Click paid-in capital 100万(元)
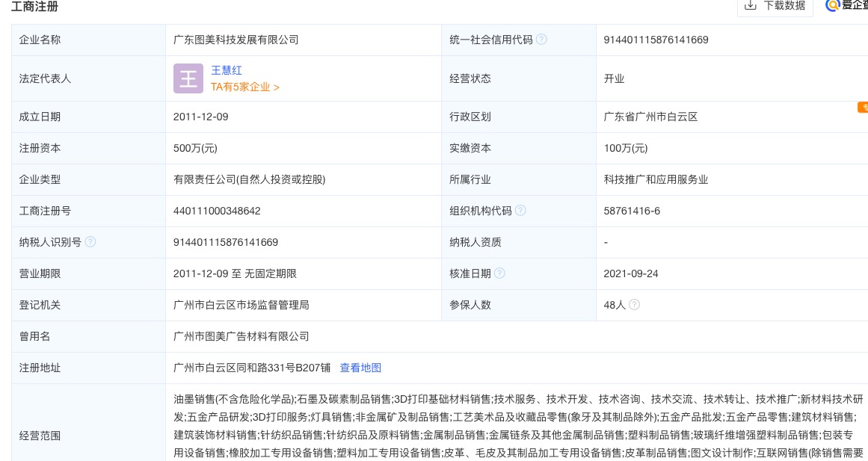868x461 pixels. pyautogui.click(x=626, y=149)
